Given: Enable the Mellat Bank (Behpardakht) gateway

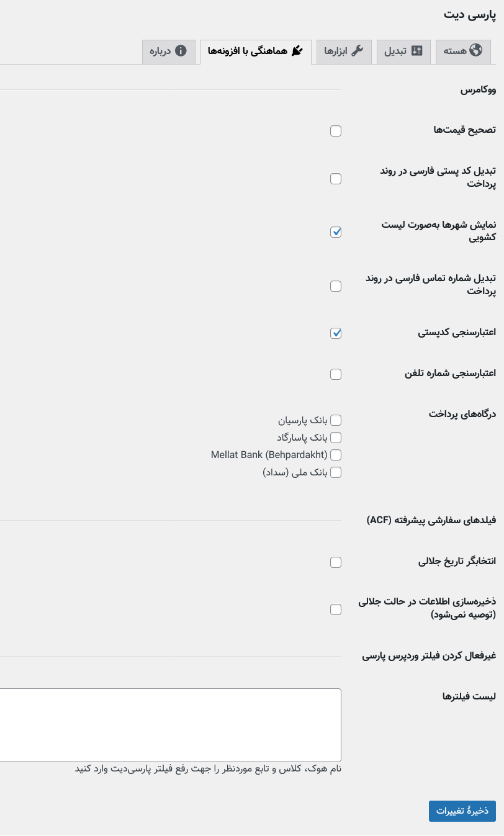Looking at the screenshot, I should tap(336, 455).
